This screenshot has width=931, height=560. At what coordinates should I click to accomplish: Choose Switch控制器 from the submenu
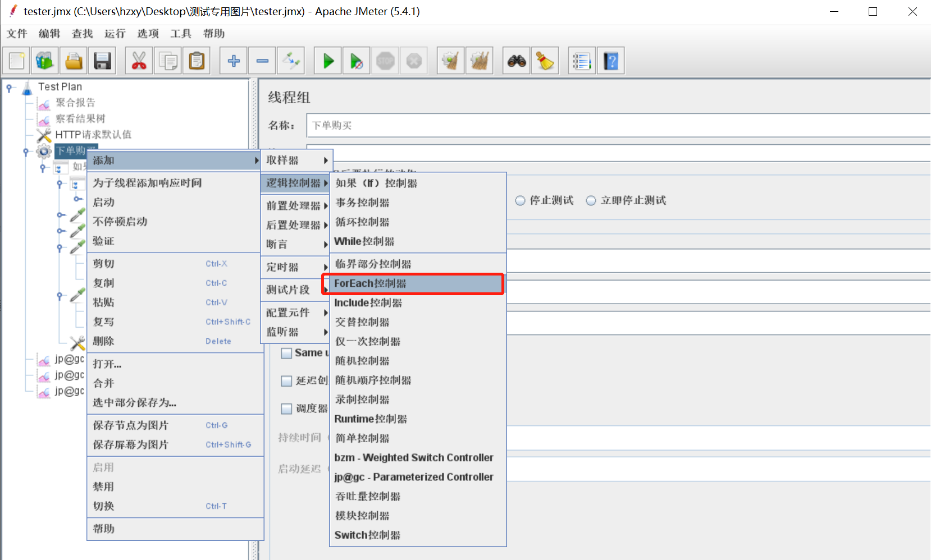click(418, 535)
